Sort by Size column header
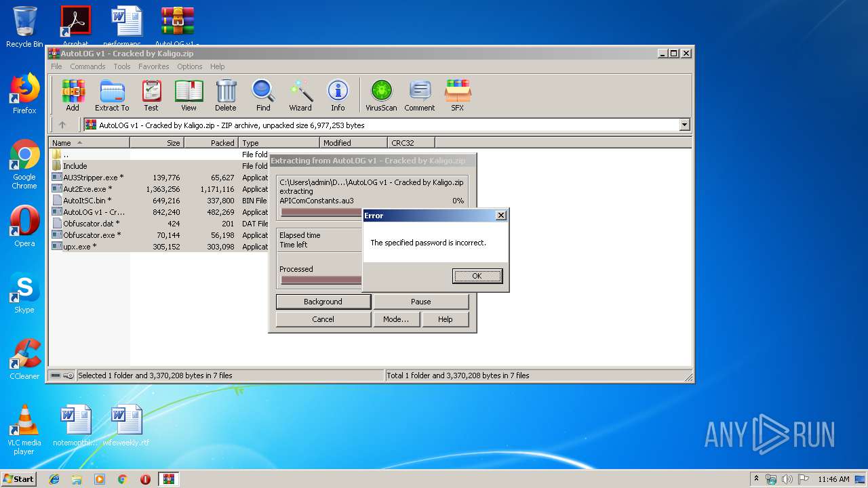 [x=157, y=142]
